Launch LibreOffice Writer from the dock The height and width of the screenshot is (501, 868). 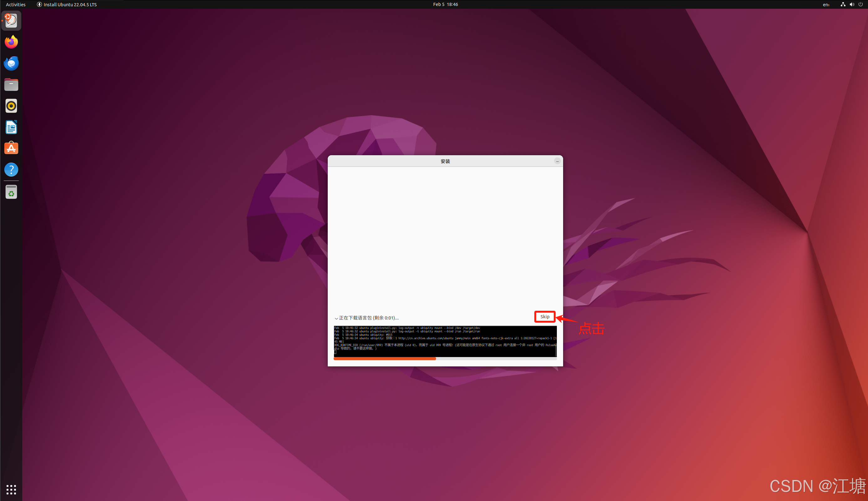click(11, 127)
